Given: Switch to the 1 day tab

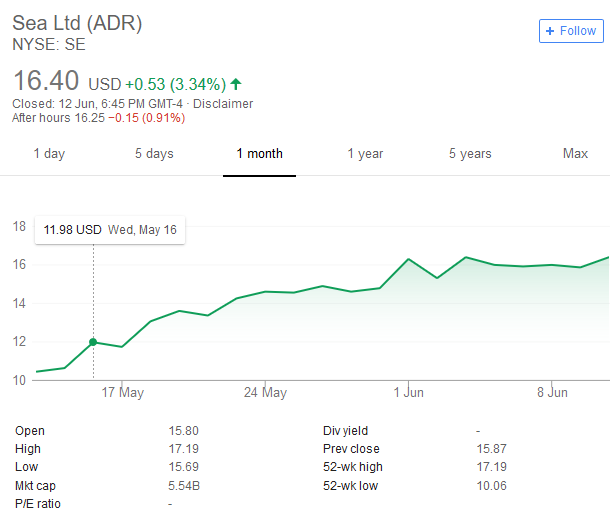Looking at the screenshot, I should [x=49, y=154].
